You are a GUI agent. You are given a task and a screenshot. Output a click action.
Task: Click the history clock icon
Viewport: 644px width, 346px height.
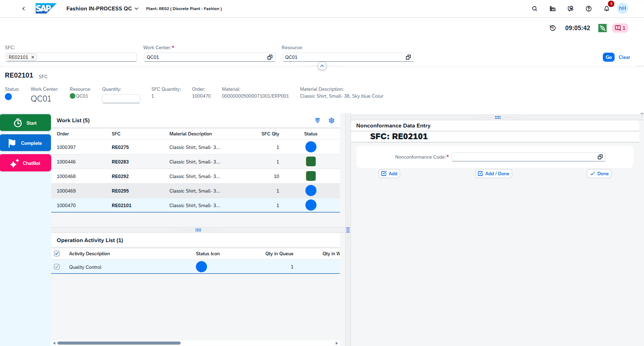pyautogui.click(x=553, y=28)
